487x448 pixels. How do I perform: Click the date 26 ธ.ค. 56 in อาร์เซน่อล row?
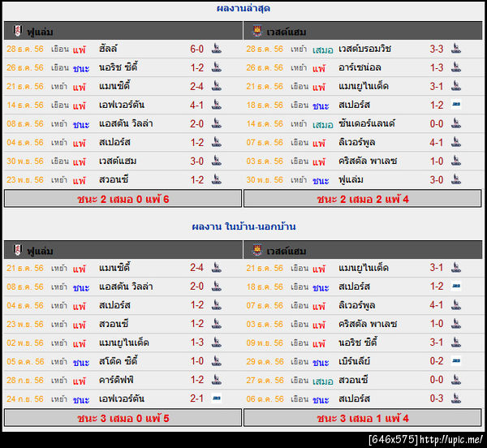coord(265,67)
